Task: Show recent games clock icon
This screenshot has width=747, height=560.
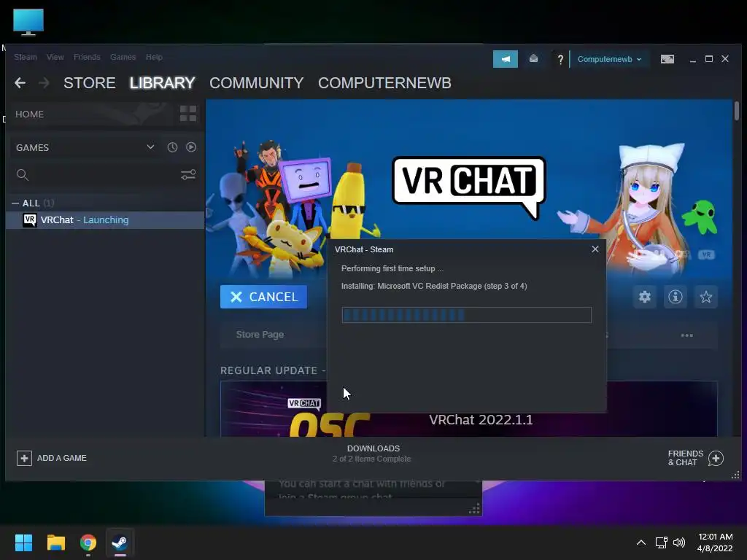Action: click(172, 147)
